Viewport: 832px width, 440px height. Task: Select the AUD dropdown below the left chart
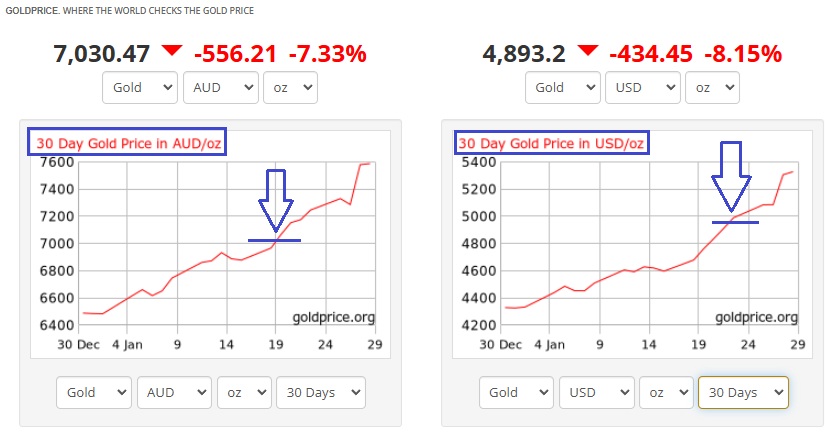tap(174, 392)
